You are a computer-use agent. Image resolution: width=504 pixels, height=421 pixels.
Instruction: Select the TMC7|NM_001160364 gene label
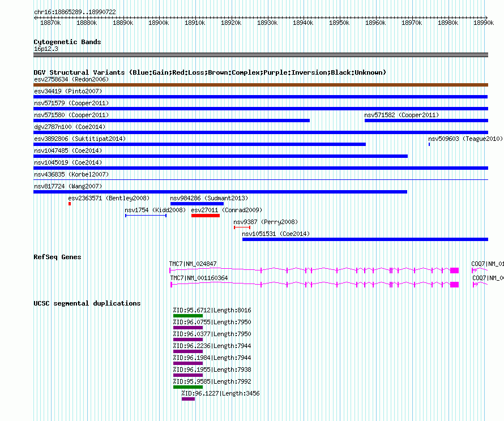tap(199, 278)
